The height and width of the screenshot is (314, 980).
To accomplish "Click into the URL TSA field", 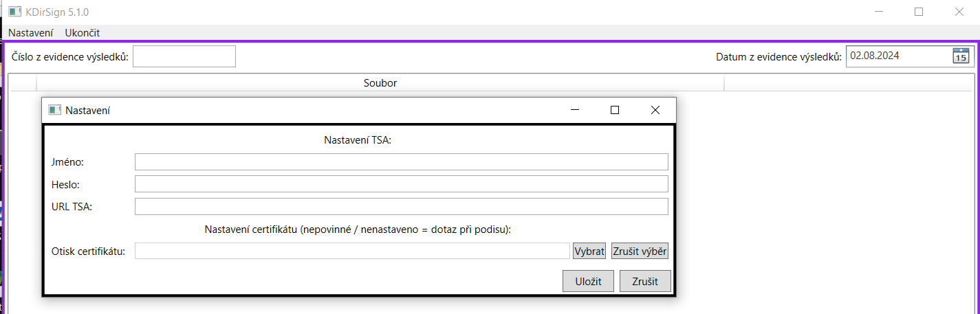I will [x=401, y=207].
